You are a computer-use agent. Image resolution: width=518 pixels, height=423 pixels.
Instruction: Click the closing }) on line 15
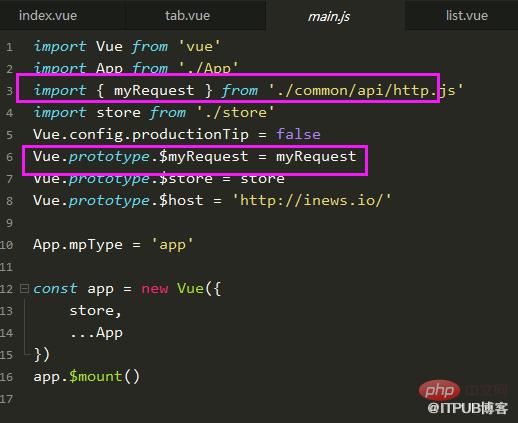pyautogui.click(x=41, y=354)
